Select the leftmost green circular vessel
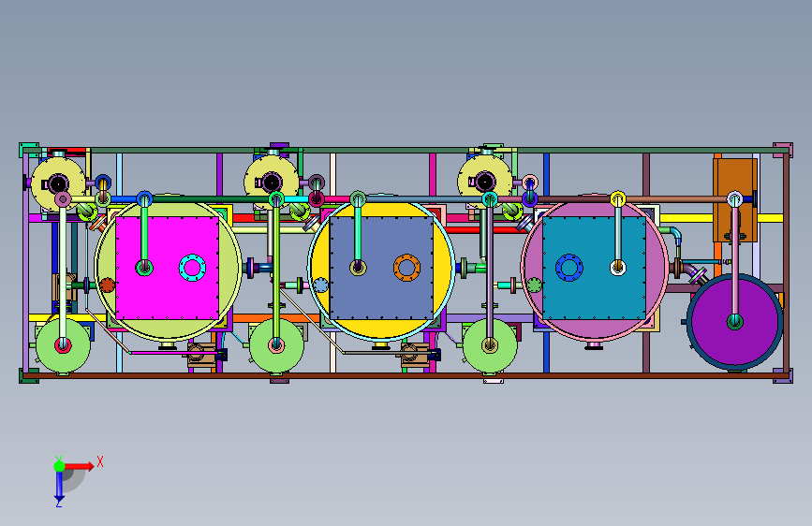Screen dimensions: 812x526 pos(63,345)
